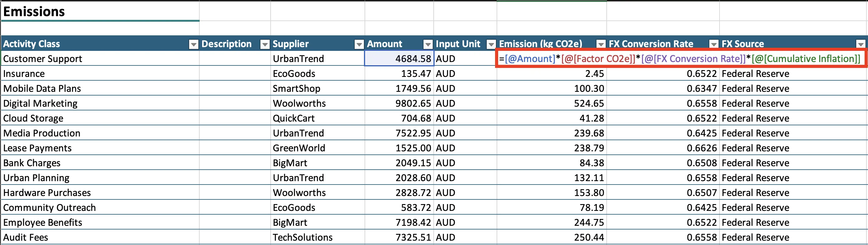This screenshot has height=245, width=868.
Task: Select the Mobile Data Plans cell
Action: tap(100, 88)
